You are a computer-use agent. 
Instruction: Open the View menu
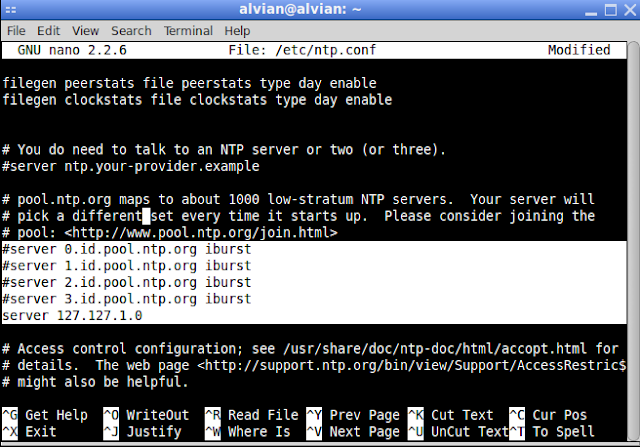coord(85,31)
